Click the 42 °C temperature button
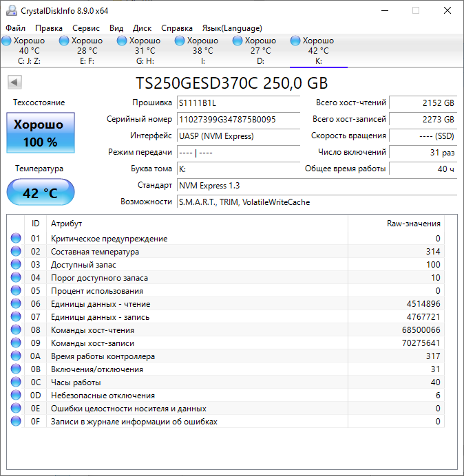Image resolution: width=464 pixels, height=476 pixels. 41,193
